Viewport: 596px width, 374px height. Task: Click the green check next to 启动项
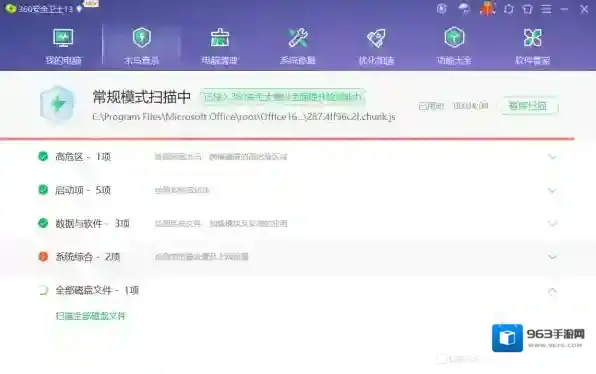[43, 189]
